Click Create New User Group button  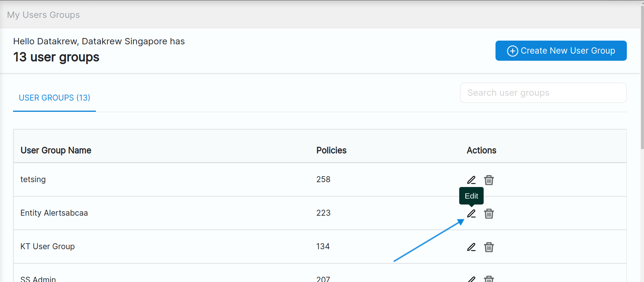561,51
